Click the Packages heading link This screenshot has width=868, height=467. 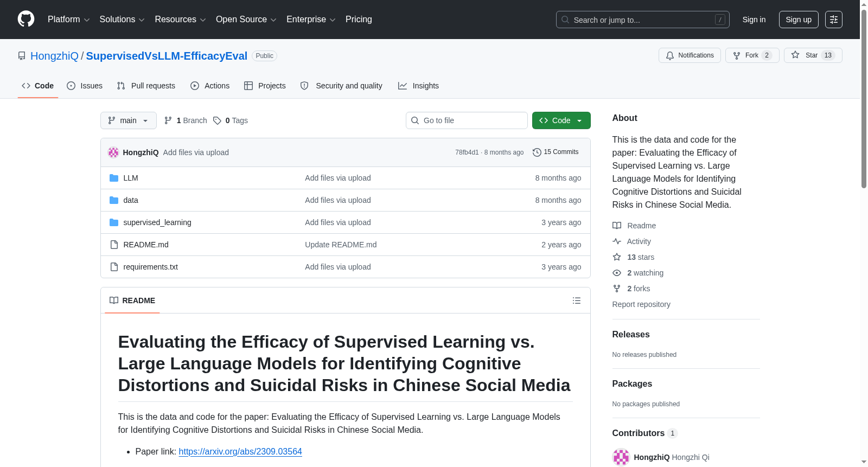(x=632, y=384)
